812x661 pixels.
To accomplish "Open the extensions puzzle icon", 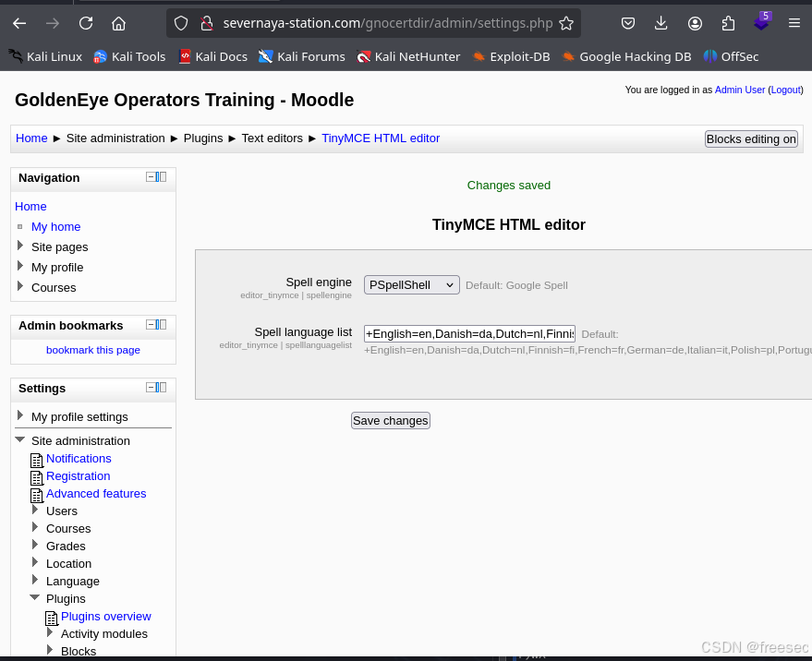I will pyautogui.click(x=728, y=23).
